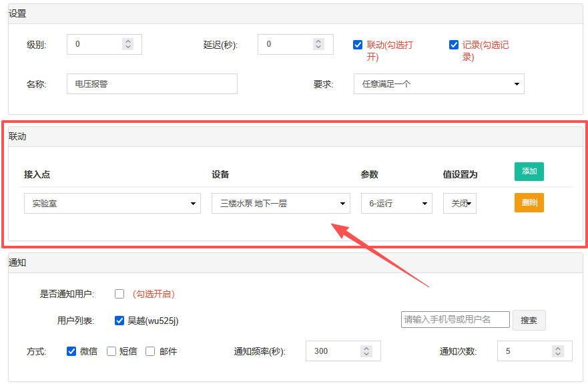Click the orange 删除 button
Viewport: 588px width, 386px height.
coord(529,202)
